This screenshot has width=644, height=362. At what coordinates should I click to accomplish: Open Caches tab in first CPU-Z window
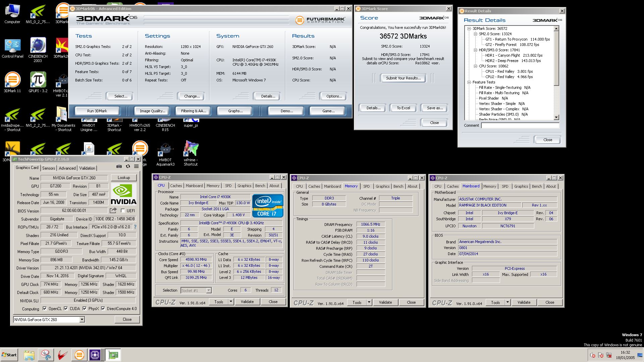tap(176, 186)
